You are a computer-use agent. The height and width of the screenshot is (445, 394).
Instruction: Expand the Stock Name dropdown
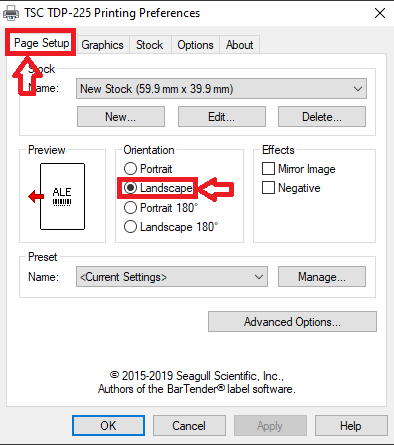(x=221, y=89)
